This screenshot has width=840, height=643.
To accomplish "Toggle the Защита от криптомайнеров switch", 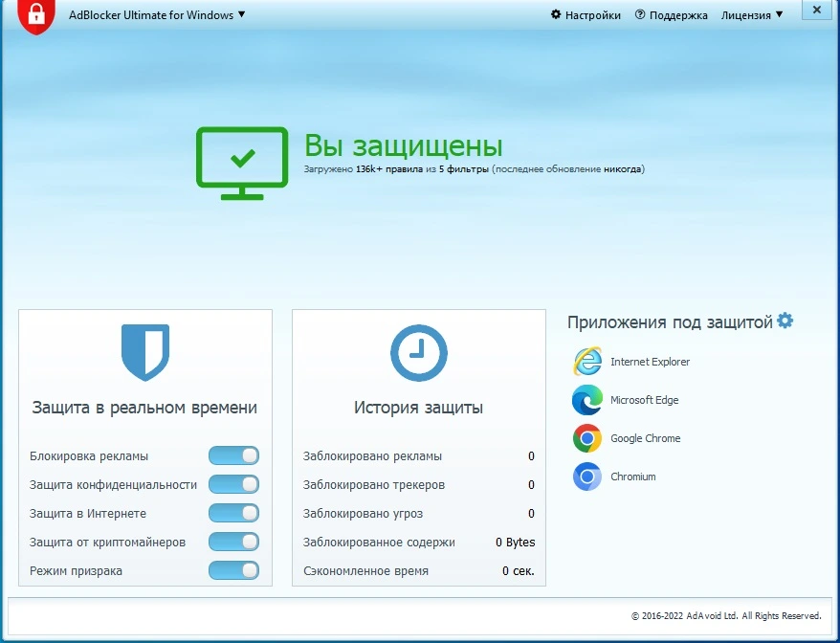I will 233,542.
